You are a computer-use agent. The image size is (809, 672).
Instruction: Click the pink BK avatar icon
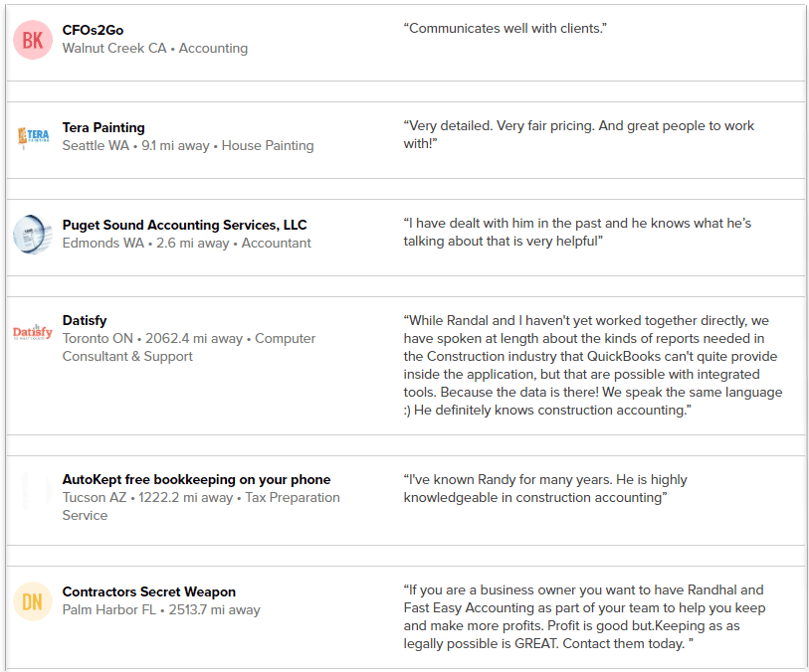pyautogui.click(x=32, y=39)
